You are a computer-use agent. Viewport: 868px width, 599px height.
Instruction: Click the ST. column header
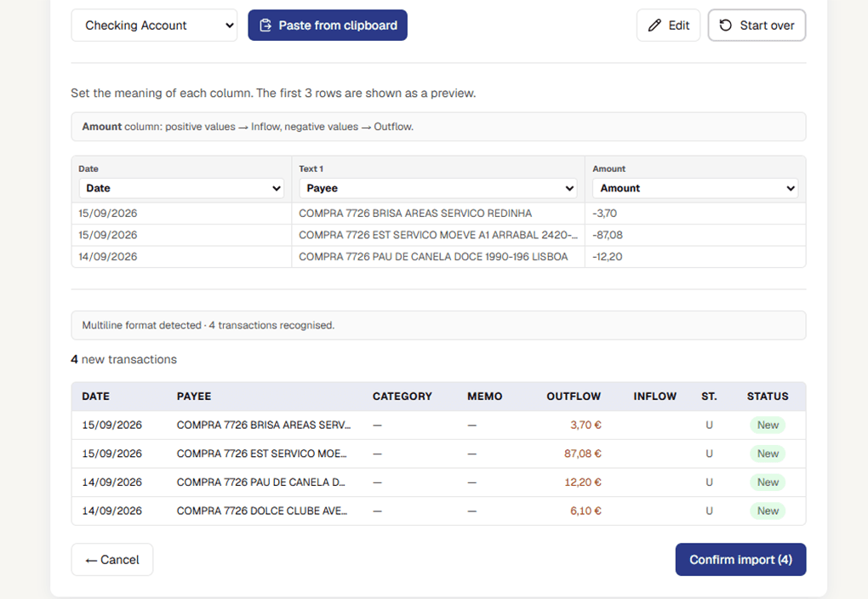tap(709, 396)
